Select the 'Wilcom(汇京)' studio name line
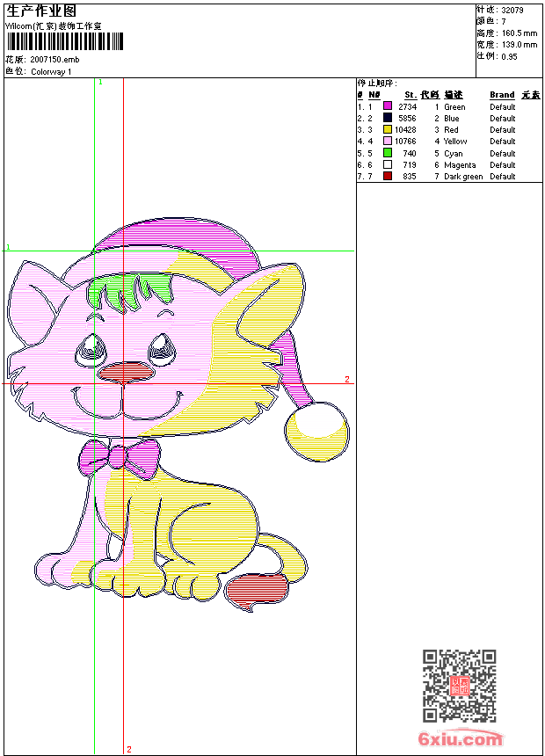The height and width of the screenshot is (756, 545). [54, 26]
